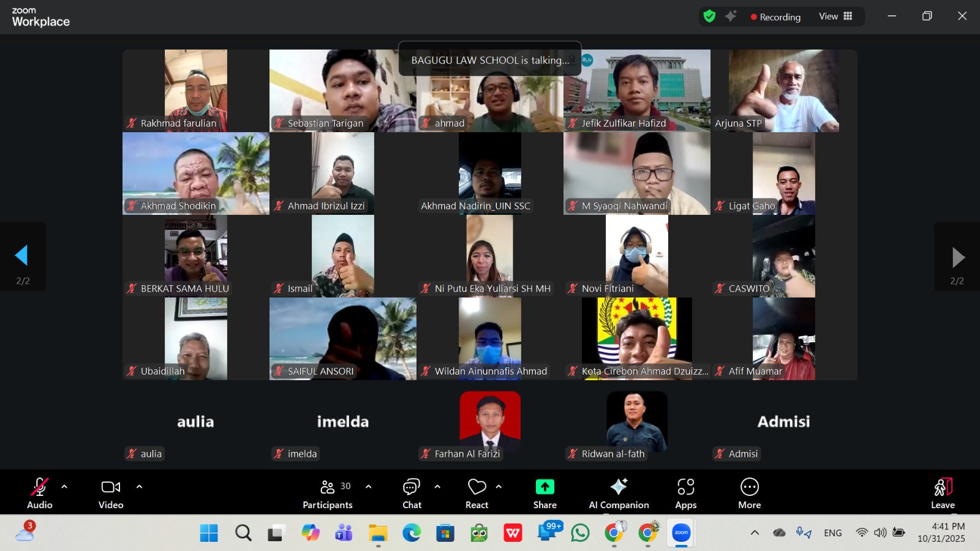Open AI Companion
Viewport: 980px width, 551px height.
coord(619,493)
